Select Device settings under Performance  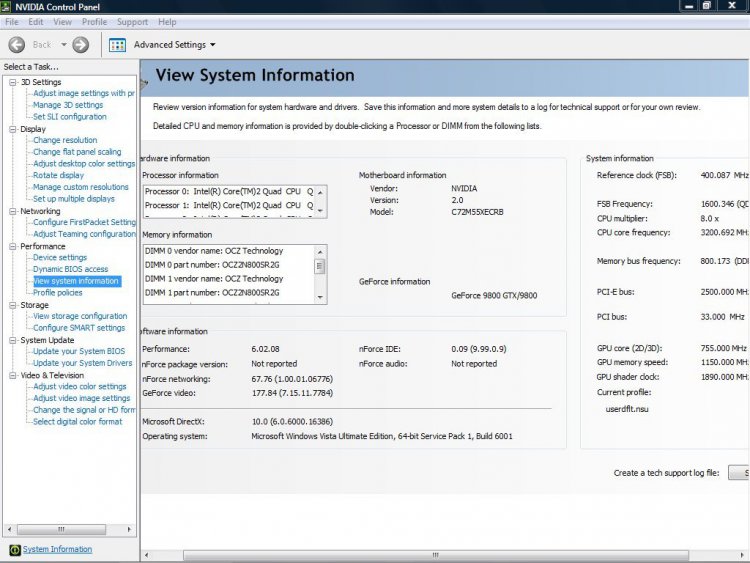(x=60, y=257)
